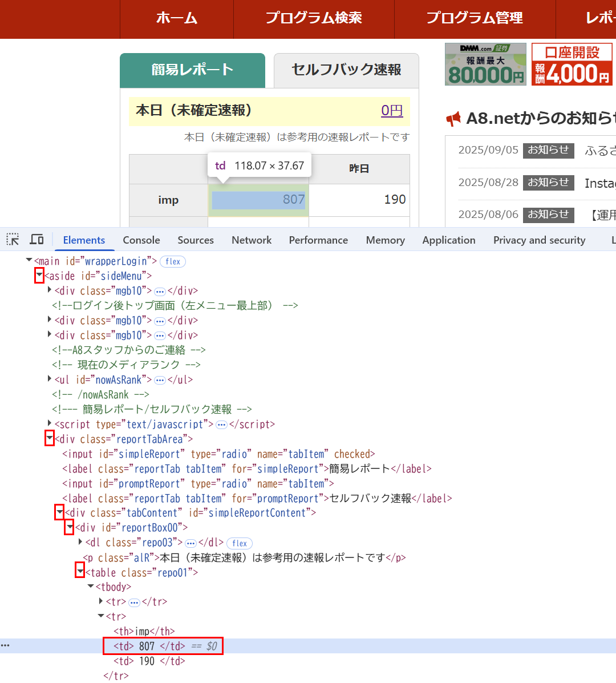The image size is (616, 683).
Task: Activate the inspect element picker icon
Action: click(13, 240)
